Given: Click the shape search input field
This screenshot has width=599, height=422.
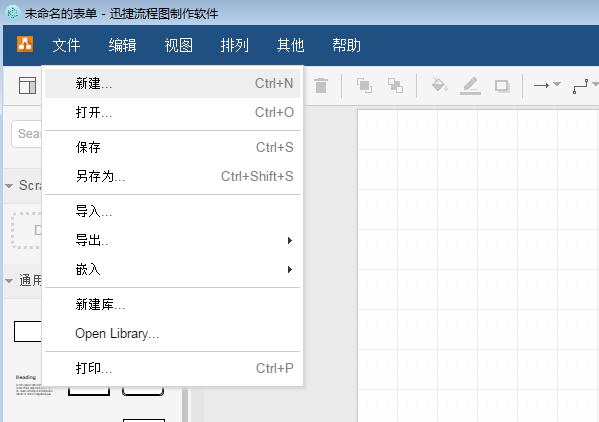Looking at the screenshot, I should pyautogui.click(x=27, y=134).
